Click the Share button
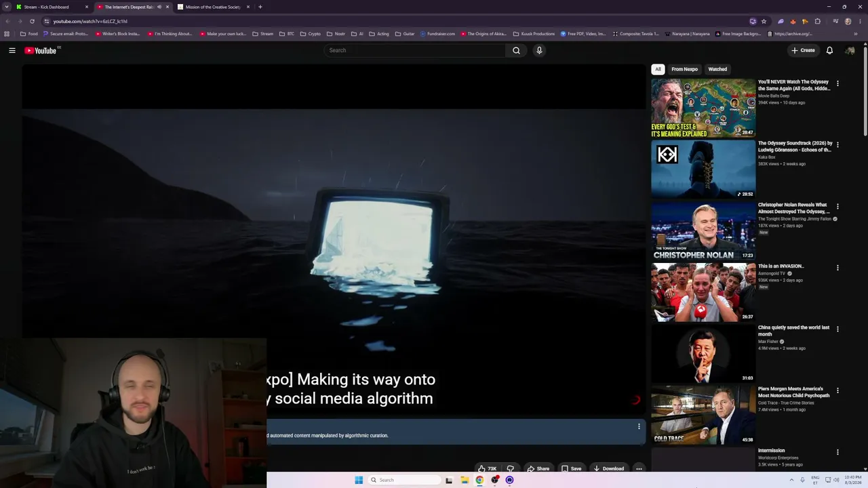 click(538, 468)
